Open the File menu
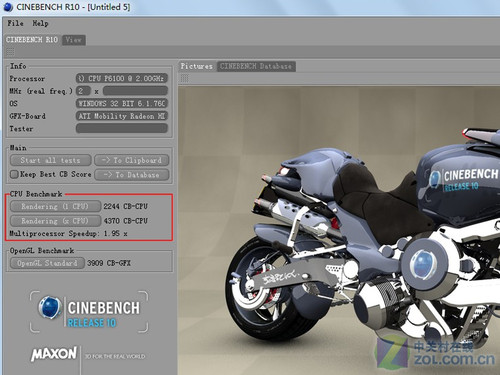 coord(15,23)
